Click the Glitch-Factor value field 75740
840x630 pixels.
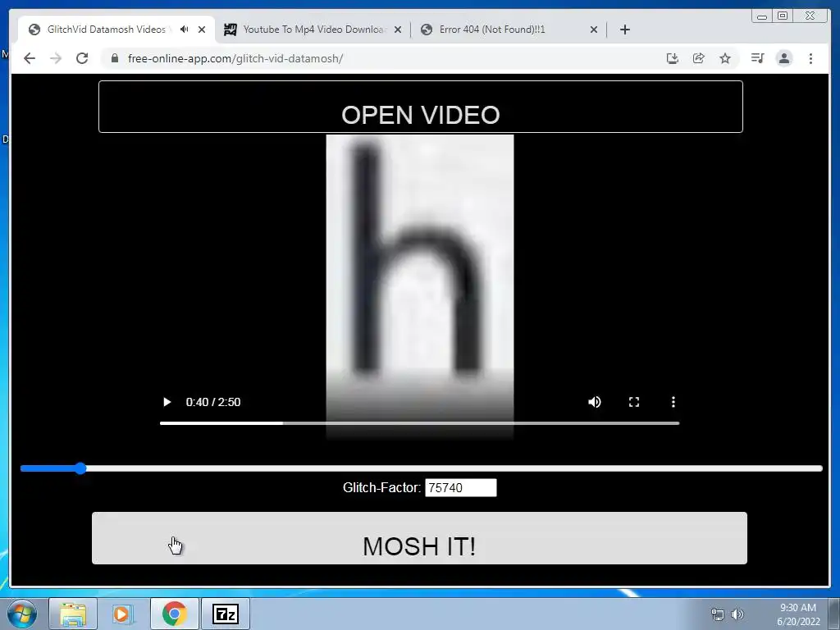461,487
